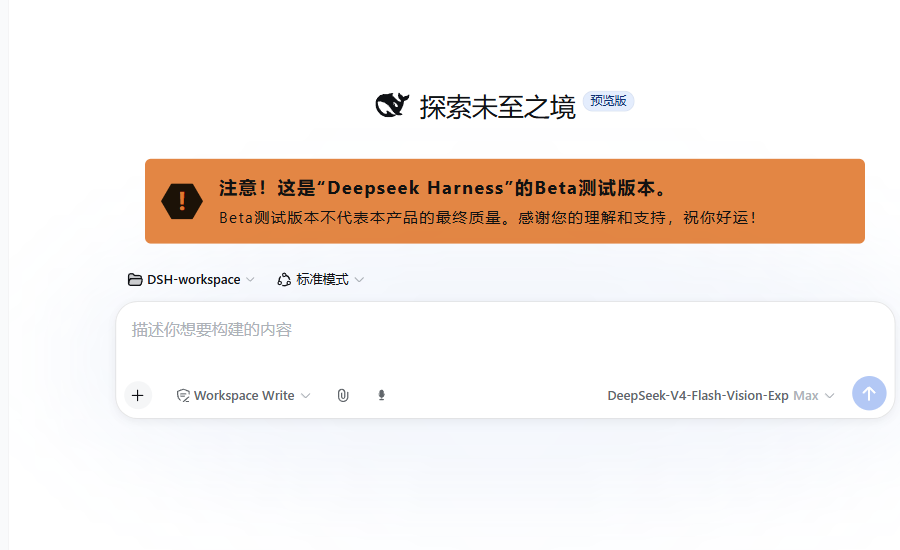Image resolution: width=900 pixels, height=550 pixels.
Task: Click the warning hexagon icon in banner
Action: [x=182, y=202]
